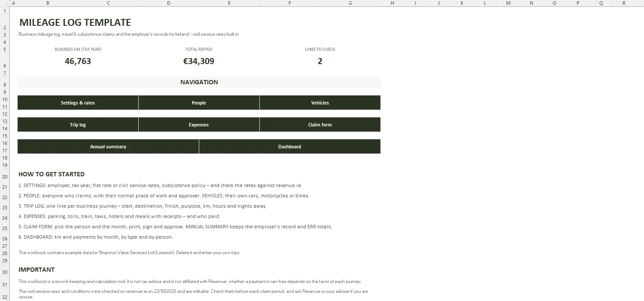Select column E header

229,3
